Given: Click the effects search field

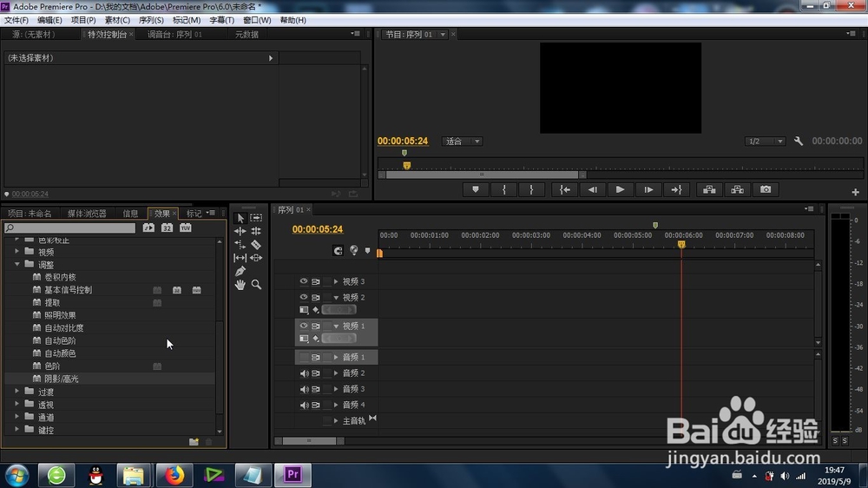Looking at the screenshot, I should point(69,228).
